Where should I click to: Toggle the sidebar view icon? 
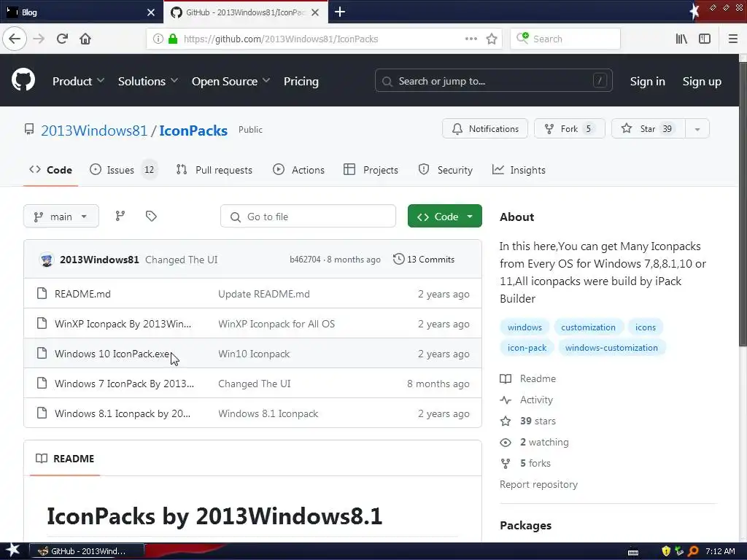(705, 39)
